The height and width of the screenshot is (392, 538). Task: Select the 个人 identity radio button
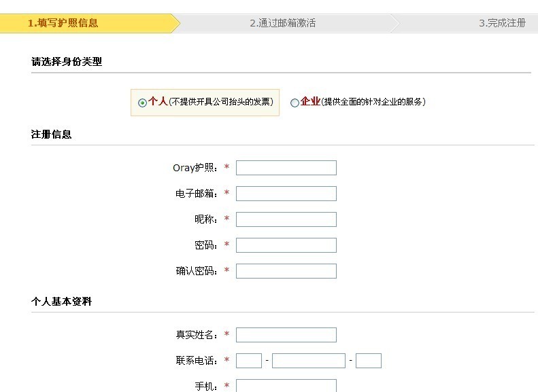(142, 103)
